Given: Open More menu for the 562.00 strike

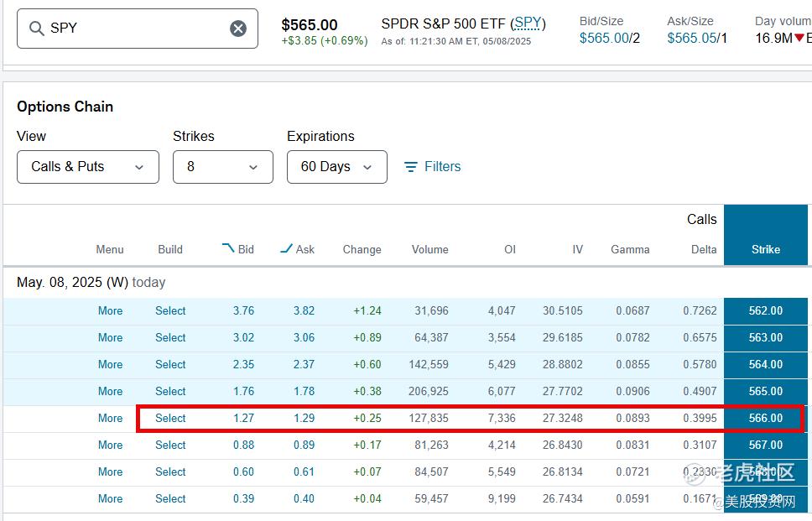Looking at the screenshot, I should [x=110, y=311].
